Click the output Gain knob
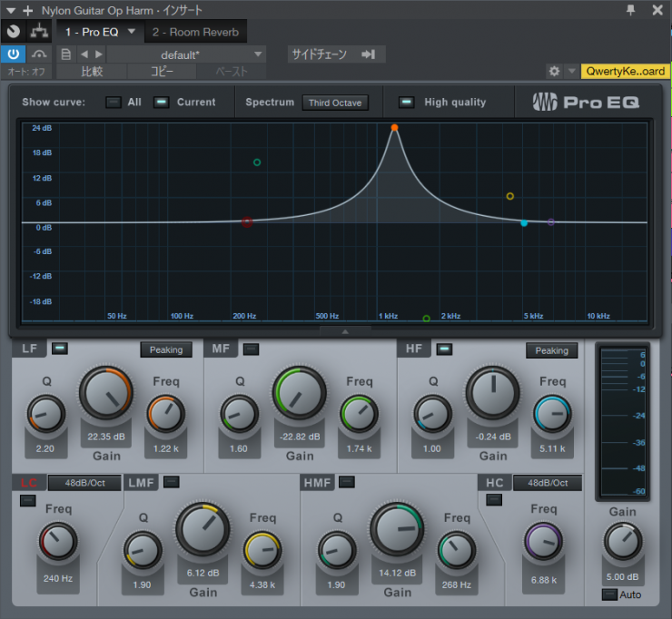Image resolution: width=672 pixels, height=619 pixels. pyautogui.click(x=623, y=542)
